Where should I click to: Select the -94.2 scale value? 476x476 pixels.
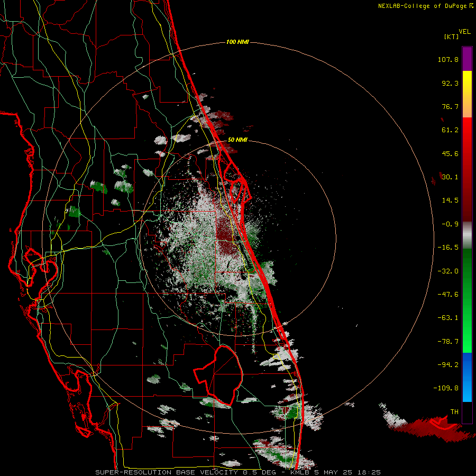448,365
